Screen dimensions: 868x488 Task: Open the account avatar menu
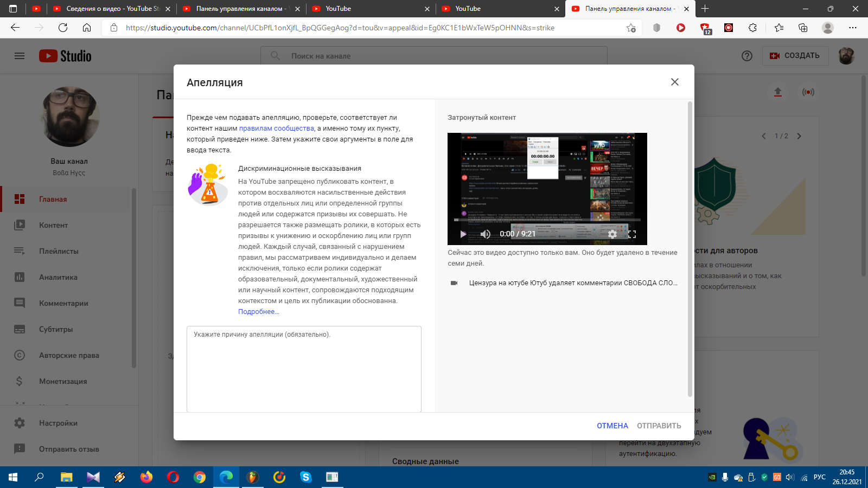tap(846, 56)
